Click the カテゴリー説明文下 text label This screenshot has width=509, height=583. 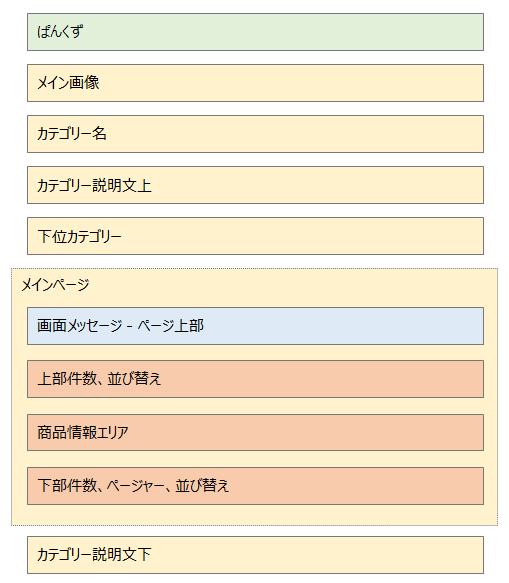(x=94, y=554)
